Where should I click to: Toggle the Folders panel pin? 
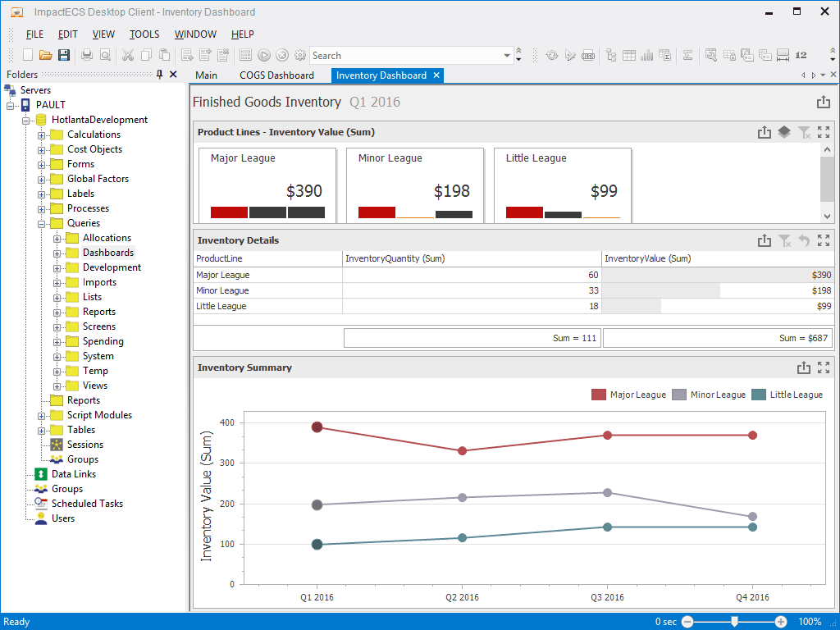click(x=159, y=75)
